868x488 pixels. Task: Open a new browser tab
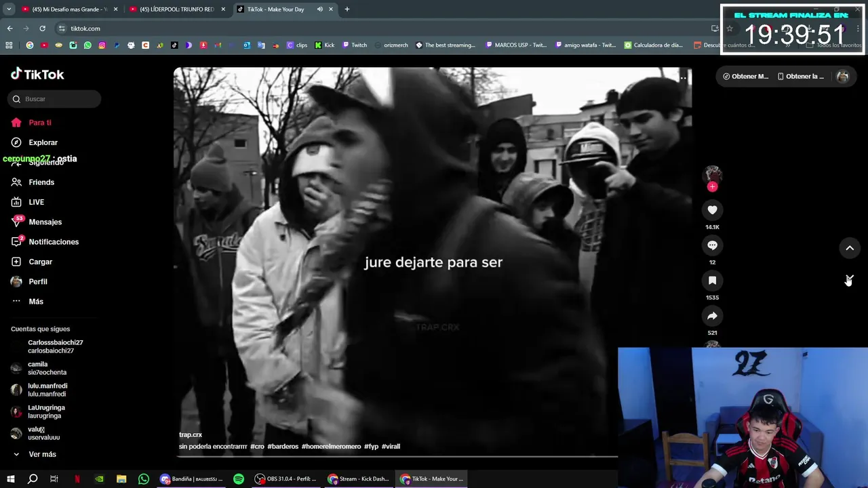pyautogui.click(x=347, y=9)
